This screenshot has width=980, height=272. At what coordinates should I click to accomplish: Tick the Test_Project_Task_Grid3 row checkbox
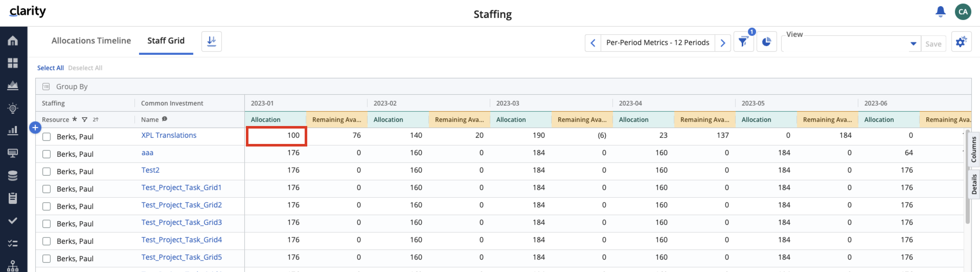(47, 224)
